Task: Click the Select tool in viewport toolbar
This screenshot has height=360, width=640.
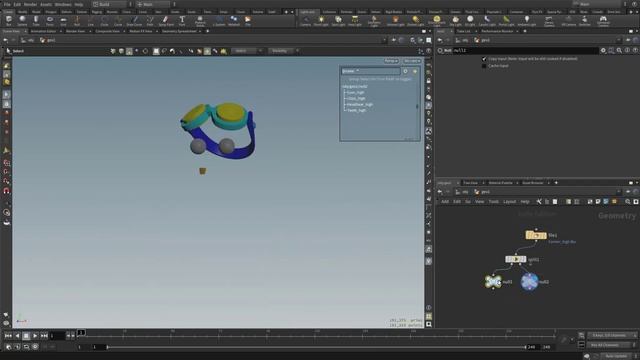Action: pyautogui.click(x=15, y=51)
